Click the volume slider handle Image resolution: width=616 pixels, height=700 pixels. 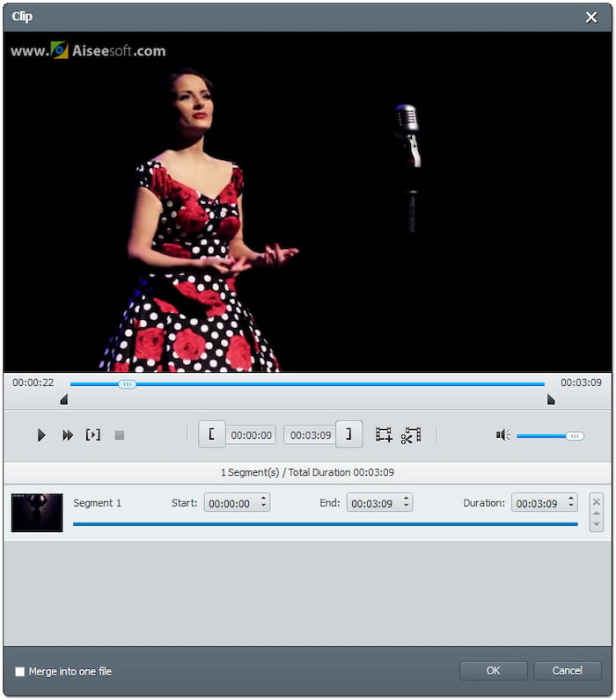(575, 435)
